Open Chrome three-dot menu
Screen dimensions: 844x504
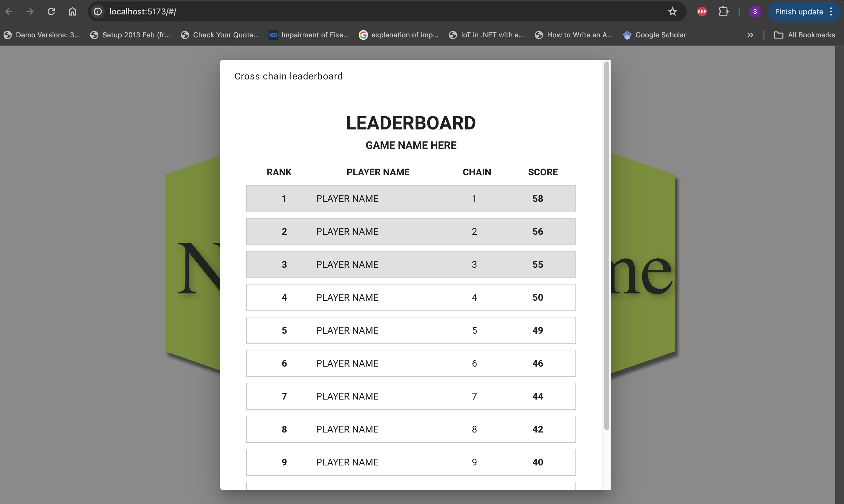click(831, 11)
